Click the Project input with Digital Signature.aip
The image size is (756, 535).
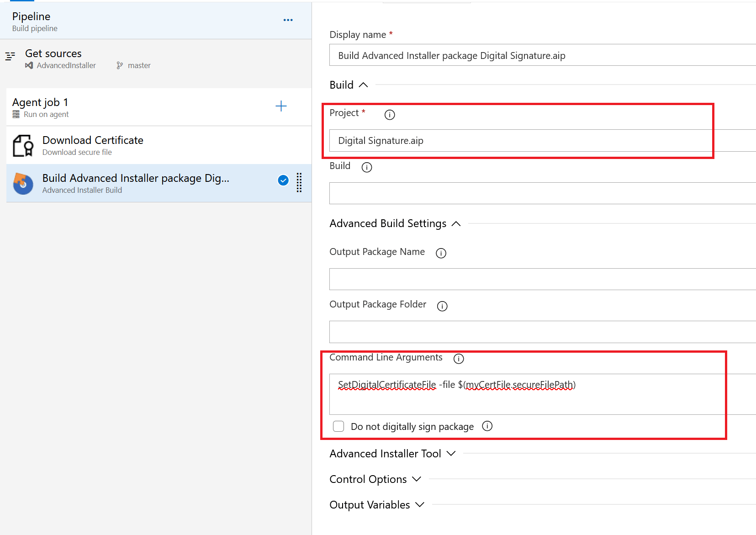(x=543, y=140)
